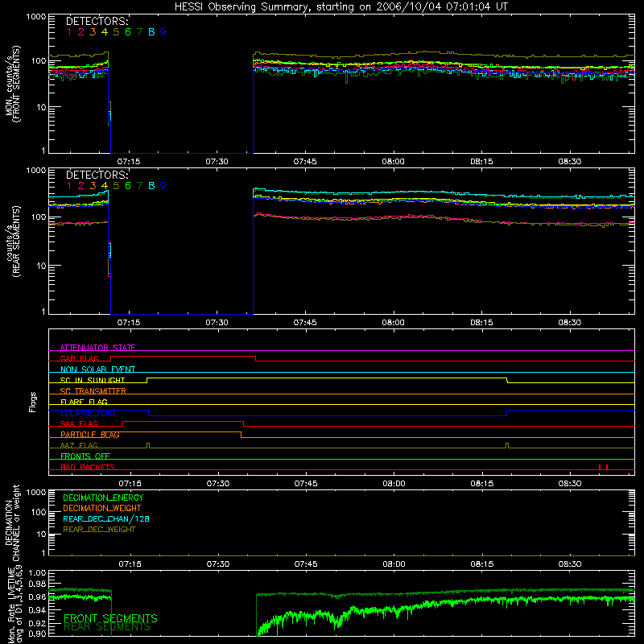Click 07:15 tick under the Flags panel
The width and height of the screenshot is (644, 644).
click(x=130, y=484)
